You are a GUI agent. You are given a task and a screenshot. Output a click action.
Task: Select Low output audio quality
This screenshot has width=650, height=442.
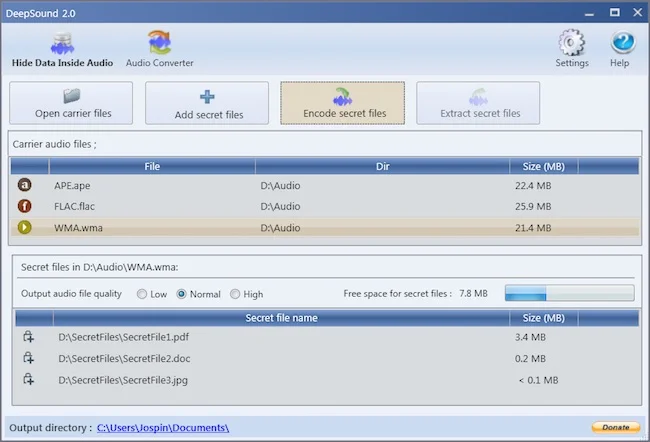[x=142, y=294]
